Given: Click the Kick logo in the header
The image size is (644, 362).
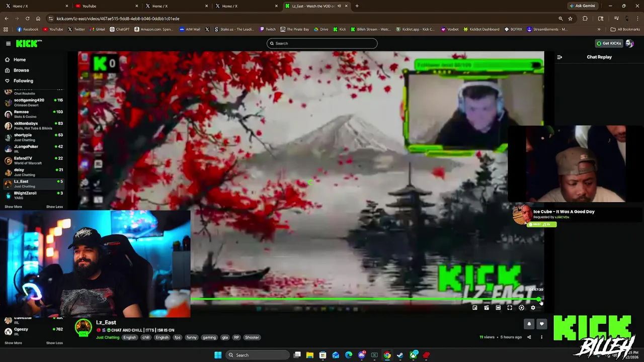Looking at the screenshot, I should pyautogui.click(x=29, y=43).
